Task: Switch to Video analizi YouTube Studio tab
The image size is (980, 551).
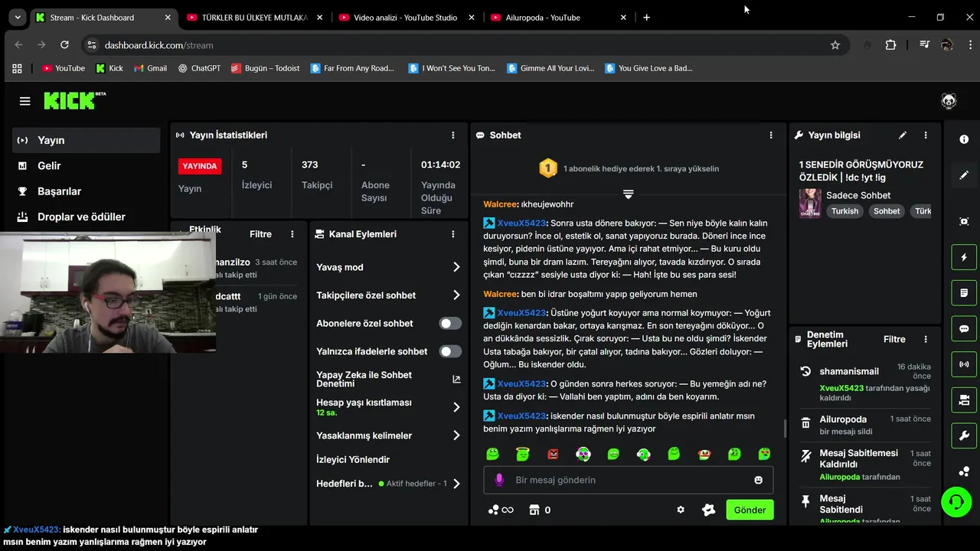Action: pos(406,17)
